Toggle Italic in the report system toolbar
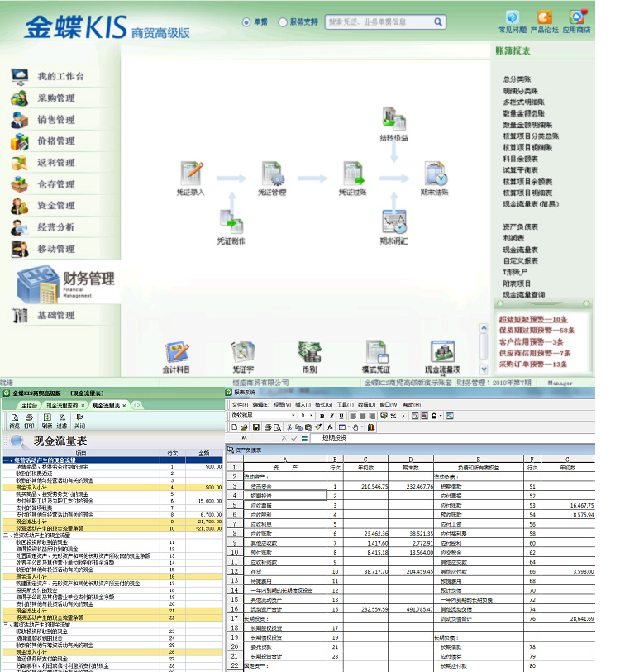Image resolution: width=620 pixels, height=672 pixels. [x=331, y=416]
